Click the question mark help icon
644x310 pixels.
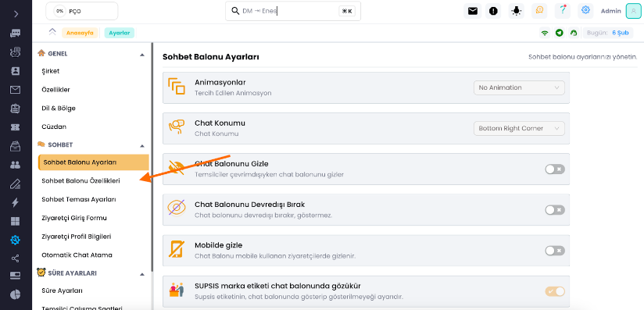click(x=562, y=11)
